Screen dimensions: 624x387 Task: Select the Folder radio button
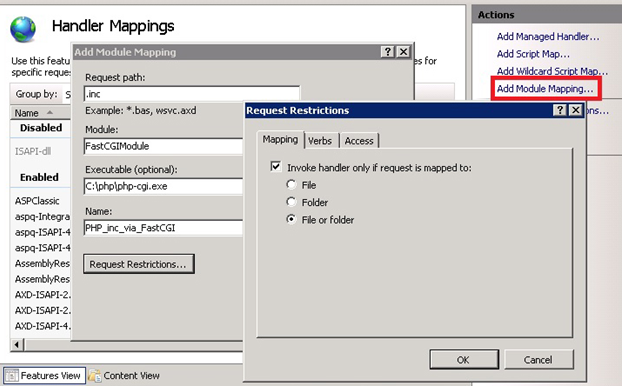coord(291,202)
